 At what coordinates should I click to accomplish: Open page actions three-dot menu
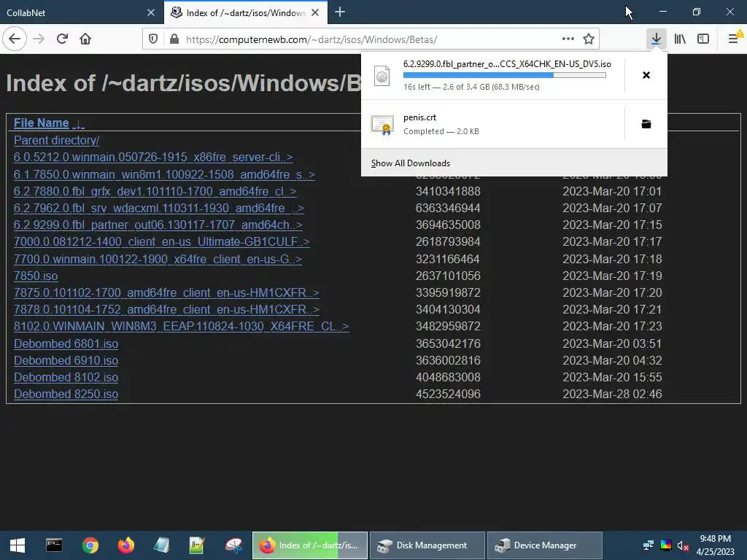pos(568,39)
